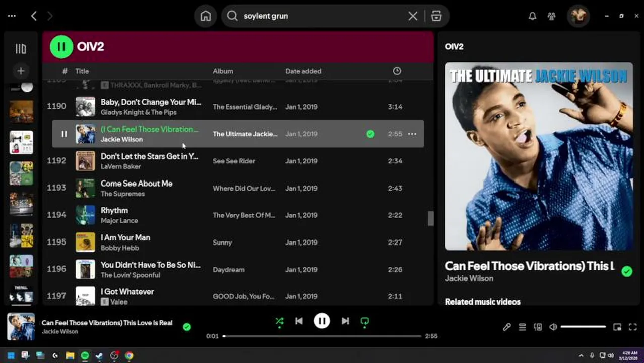
Task: Click the Rhythm track thumbnail
Action: click(x=85, y=215)
